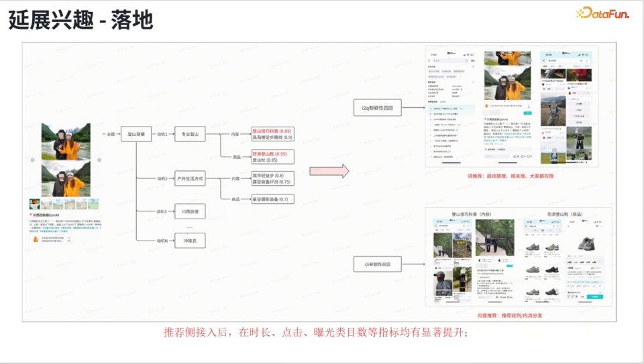644x364 pixels.
Task: Open the two-column feed screenshot in the top-right panel
Action: pyautogui.click(x=566, y=107)
